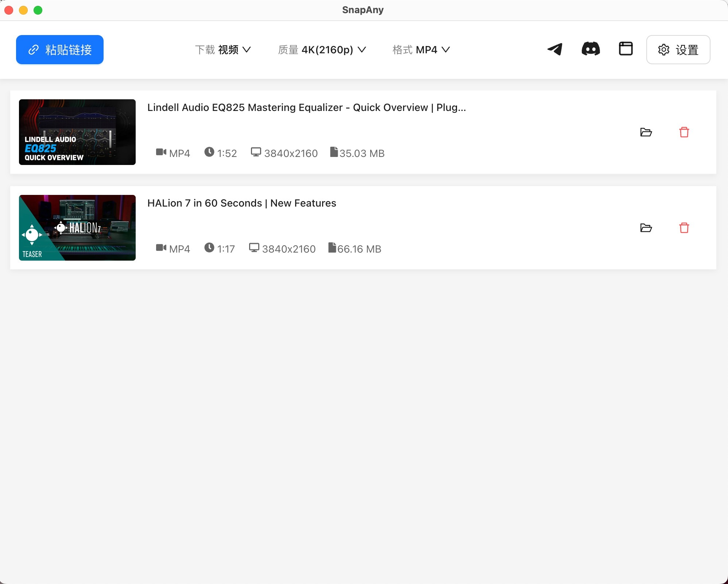Image resolution: width=728 pixels, height=584 pixels.
Task: Click the 1:52 duration value
Action: click(227, 153)
